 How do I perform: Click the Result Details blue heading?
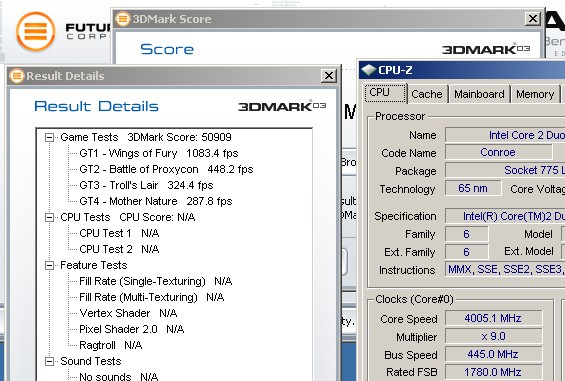coord(96,106)
